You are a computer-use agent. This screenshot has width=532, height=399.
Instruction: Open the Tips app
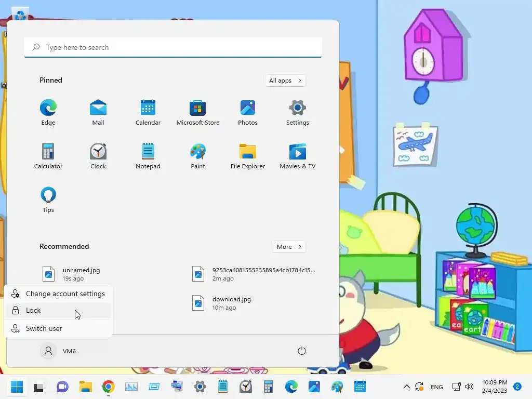48,200
